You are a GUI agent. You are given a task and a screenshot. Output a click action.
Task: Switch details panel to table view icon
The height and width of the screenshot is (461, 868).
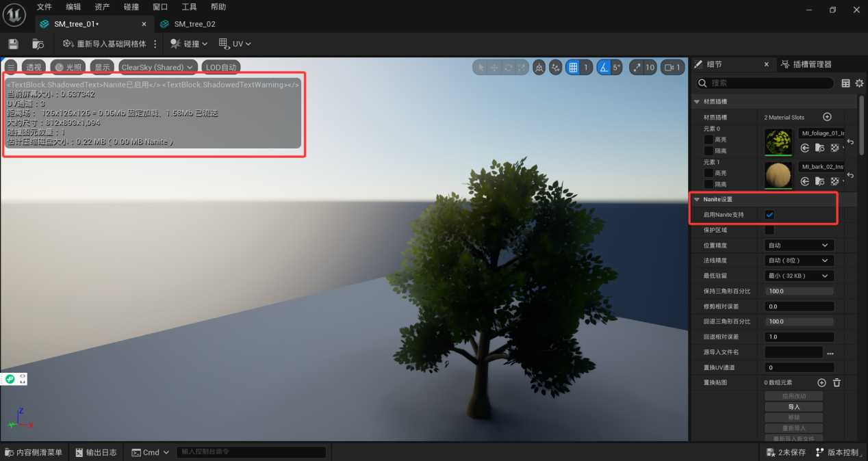845,83
